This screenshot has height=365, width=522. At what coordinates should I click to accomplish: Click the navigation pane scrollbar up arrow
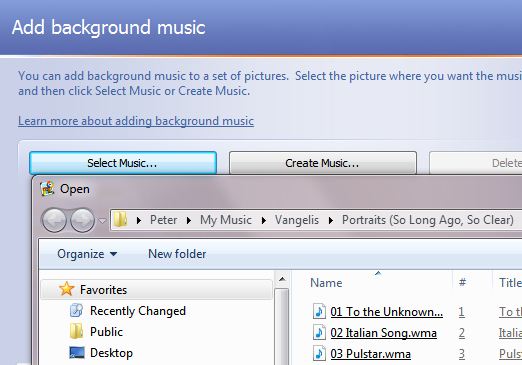282,279
